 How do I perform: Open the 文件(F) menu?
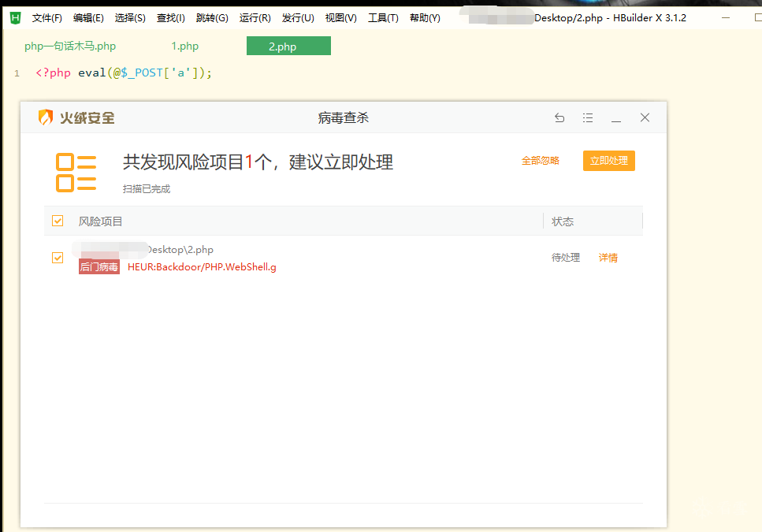pos(47,18)
